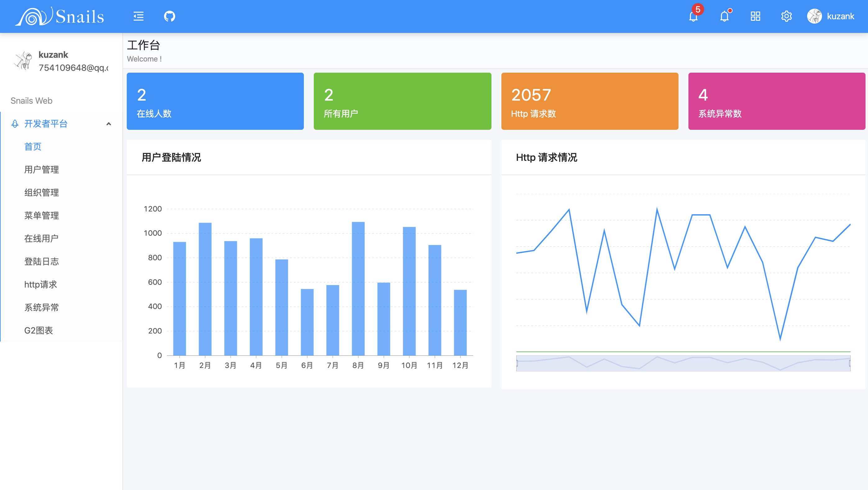Click the 系统异常数 pink card
The height and width of the screenshot is (490, 868).
pos(776,101)
